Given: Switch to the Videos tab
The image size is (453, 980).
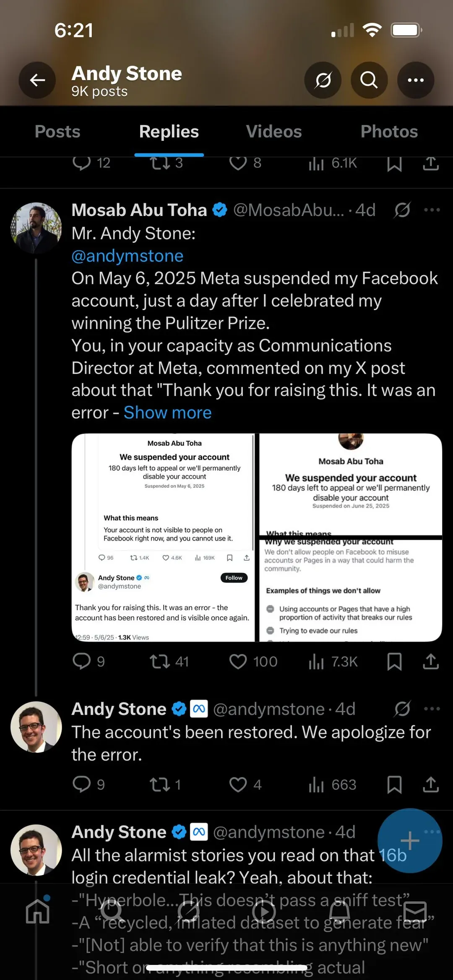Looking at the screenshot, I should point(273,131).
